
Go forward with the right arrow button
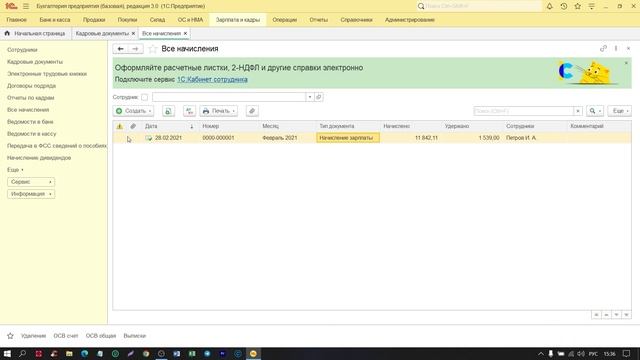(x=135, y=49)
